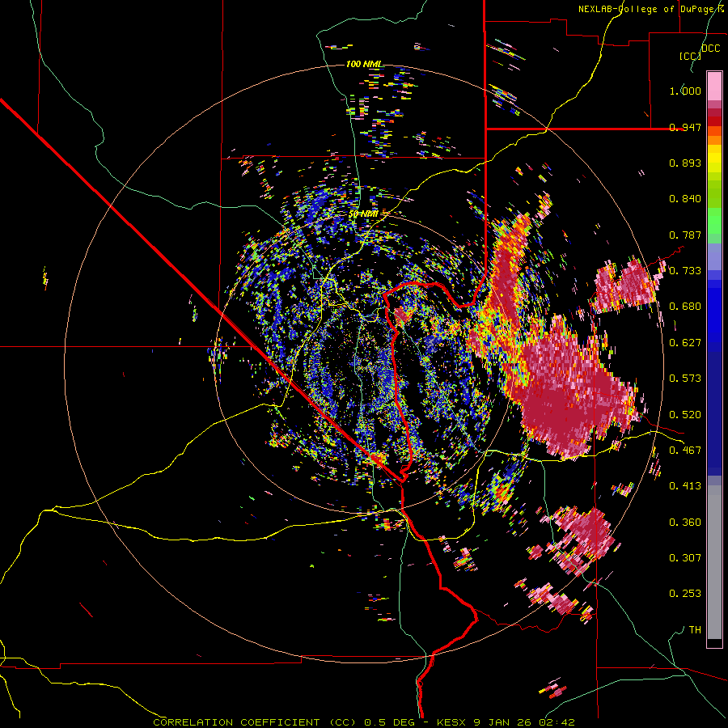Click the 0.467 scale value

pyautogui.click(x=685, y=451)
